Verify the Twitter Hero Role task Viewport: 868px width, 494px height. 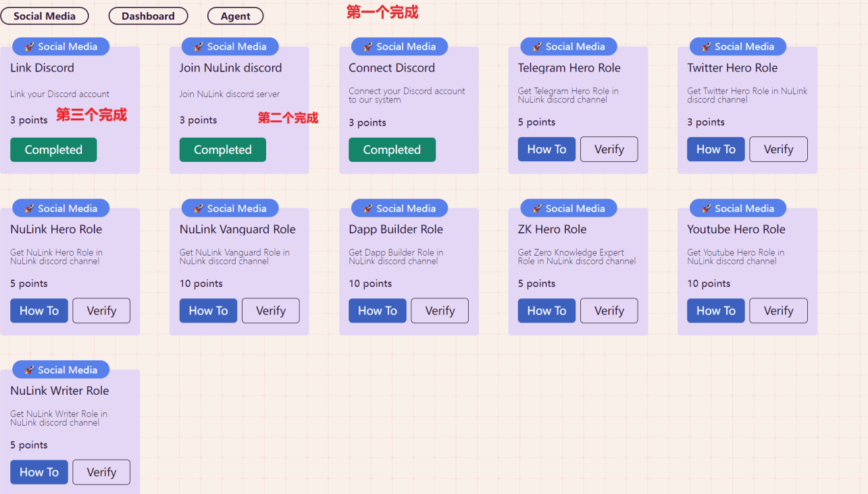coord(778,149)
